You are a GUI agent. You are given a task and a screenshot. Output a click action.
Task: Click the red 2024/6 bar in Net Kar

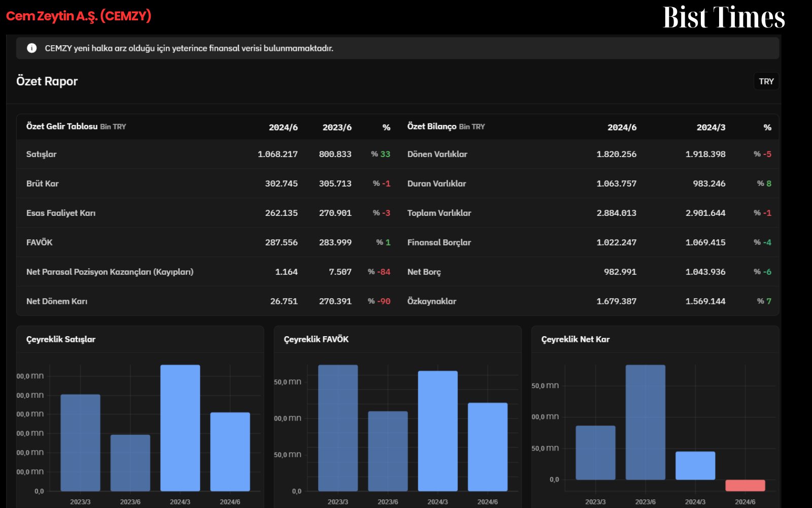(x=745, y=485)
